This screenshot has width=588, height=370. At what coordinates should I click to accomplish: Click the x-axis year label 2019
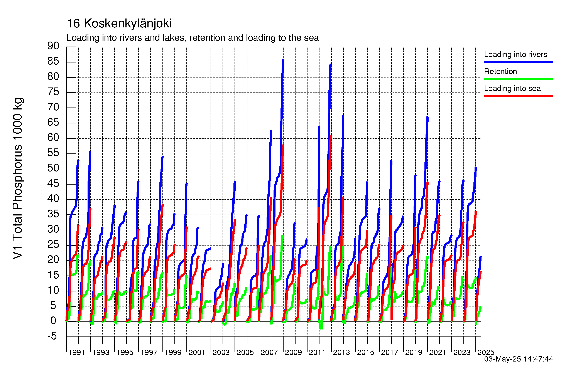(x=414, y=352)
